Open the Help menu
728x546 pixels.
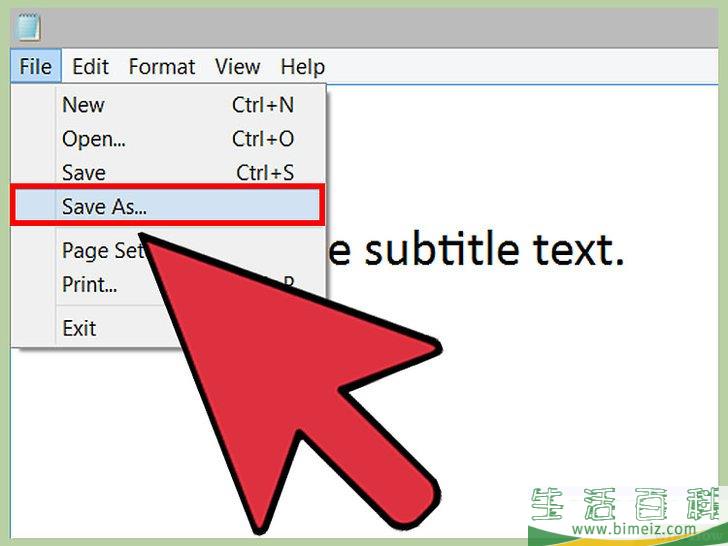tap(303, 66)
